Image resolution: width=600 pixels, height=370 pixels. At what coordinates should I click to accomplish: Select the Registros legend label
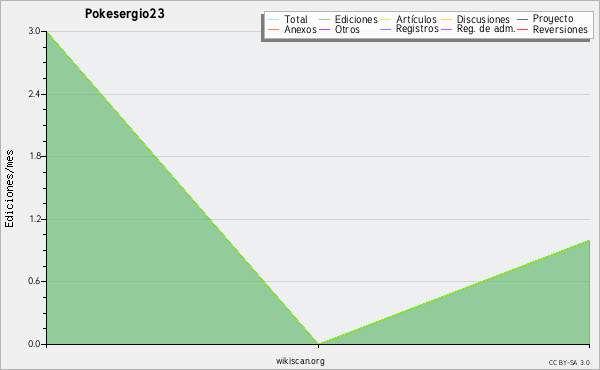[417, 29]
